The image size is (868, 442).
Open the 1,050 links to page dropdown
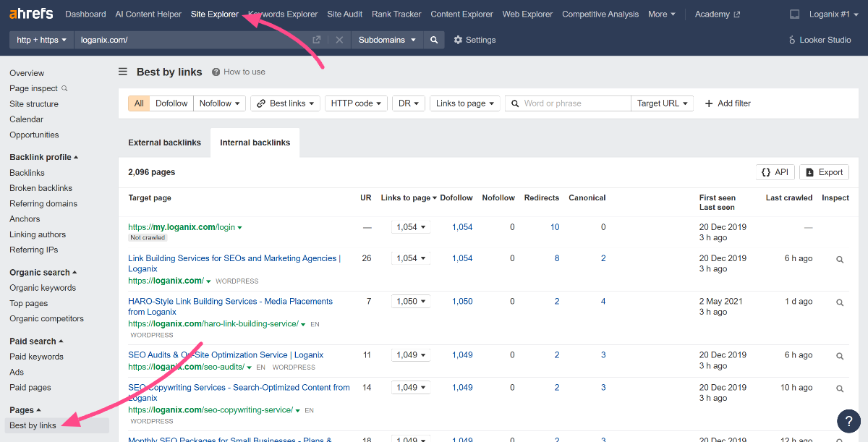411,302
